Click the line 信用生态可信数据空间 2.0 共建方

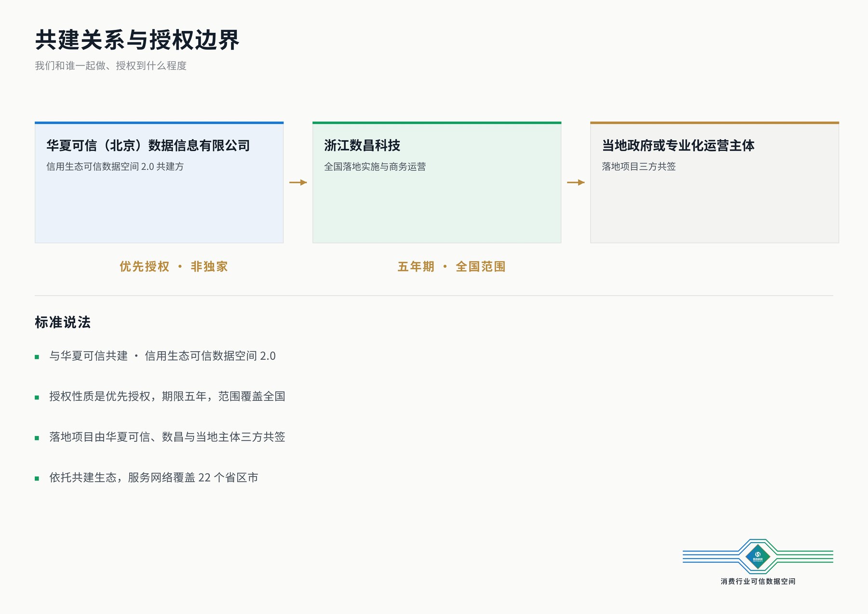(115, 166)
